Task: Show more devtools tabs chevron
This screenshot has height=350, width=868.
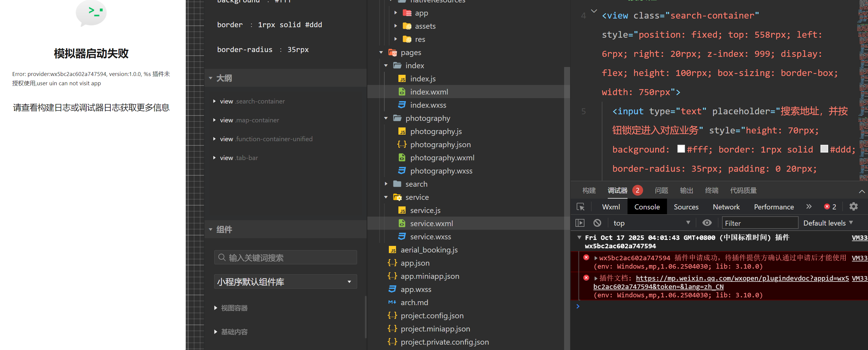Action: pyautogui.click(x=809, y=206)
